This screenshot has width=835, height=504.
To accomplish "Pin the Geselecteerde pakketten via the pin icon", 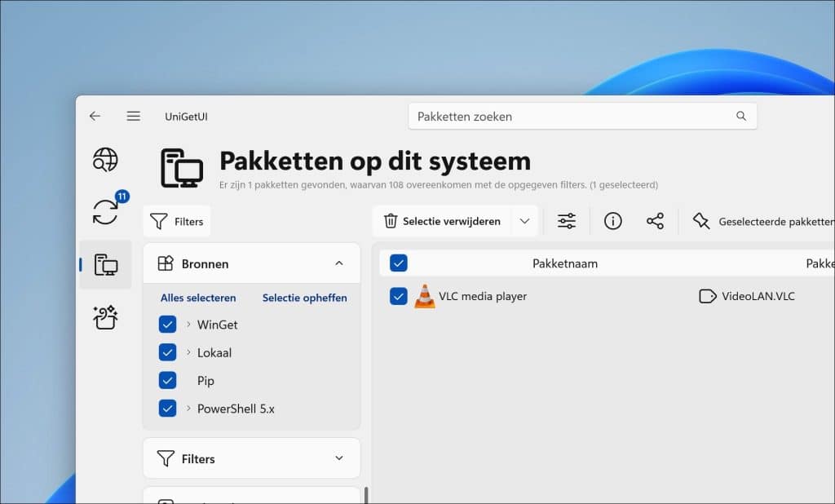I will (700, 221).
